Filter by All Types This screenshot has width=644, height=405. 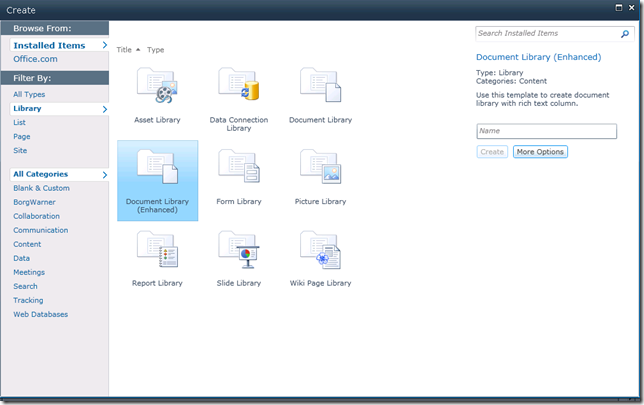pyautogui.click(x=29, y=94)
